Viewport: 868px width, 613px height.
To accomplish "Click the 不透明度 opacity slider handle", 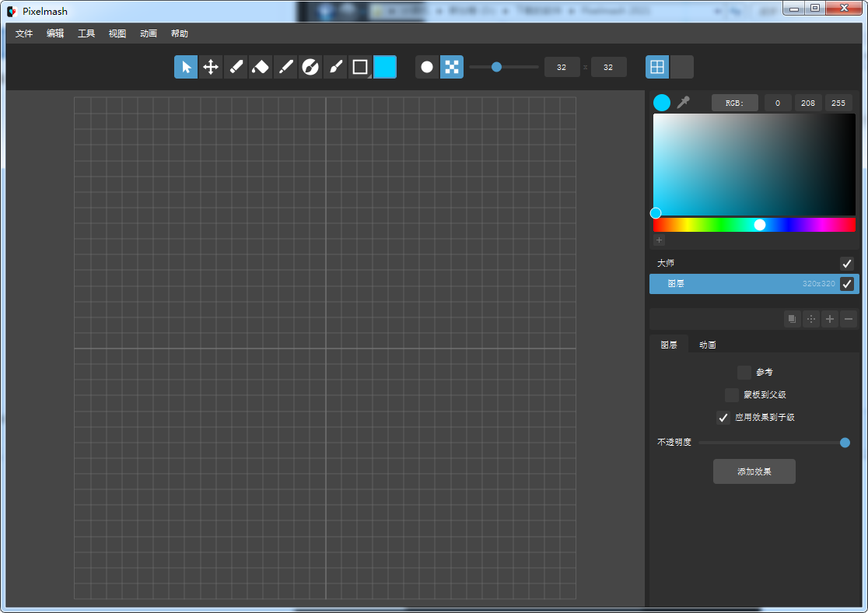I will point(845,443).
